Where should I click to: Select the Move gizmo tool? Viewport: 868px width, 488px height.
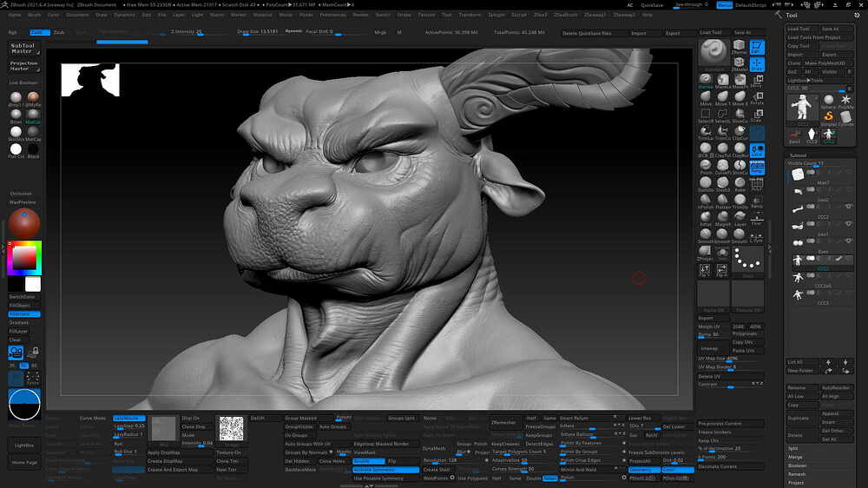tap(757, 82)
